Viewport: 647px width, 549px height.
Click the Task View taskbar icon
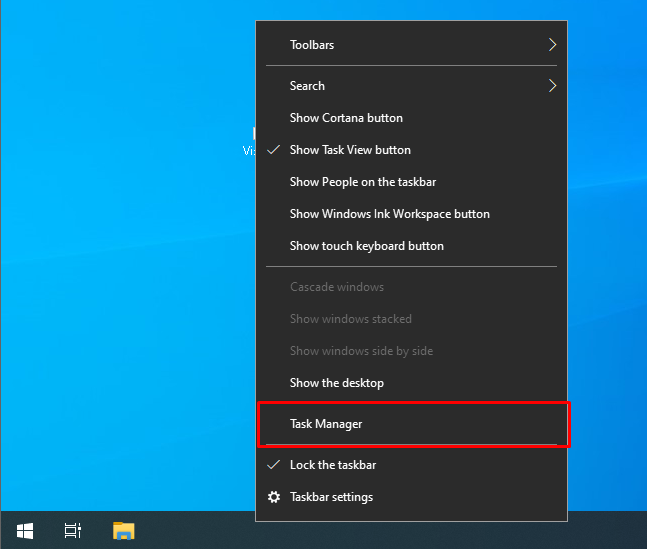[73, 530]
